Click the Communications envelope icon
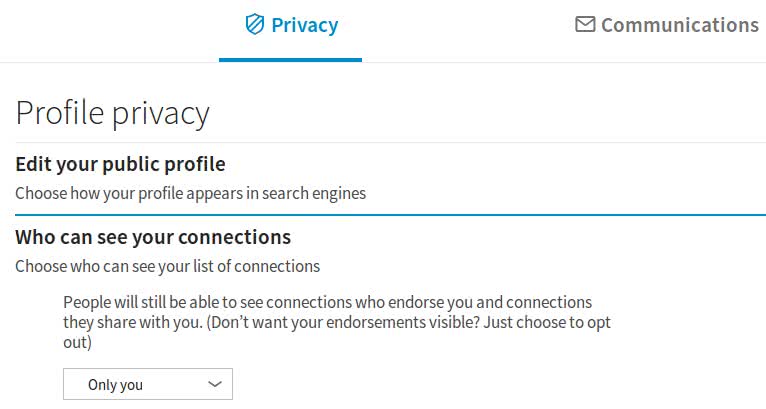Screen dimensions: 766x409 pos(585,24)
